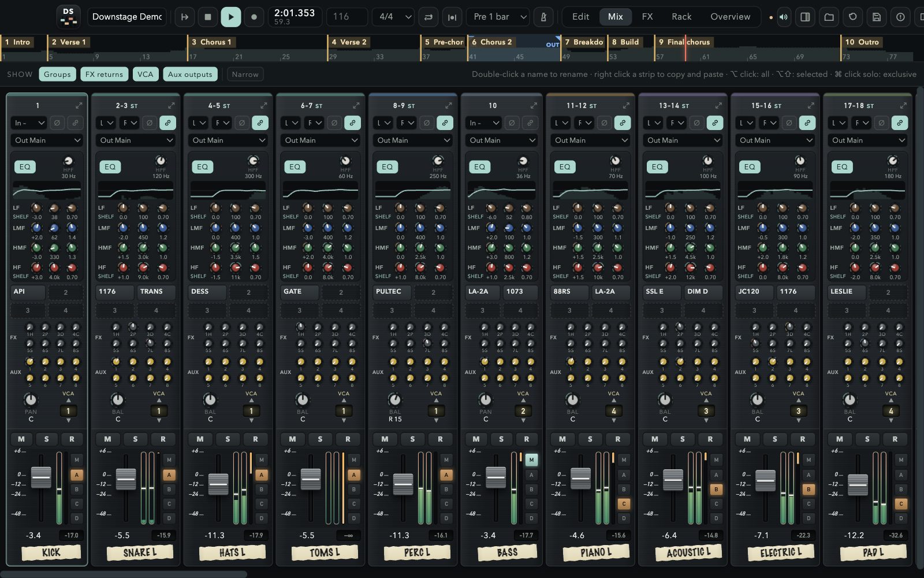Open channel 1 Out Main output dropdown
The image size is (924, 578).
point(47,140)
